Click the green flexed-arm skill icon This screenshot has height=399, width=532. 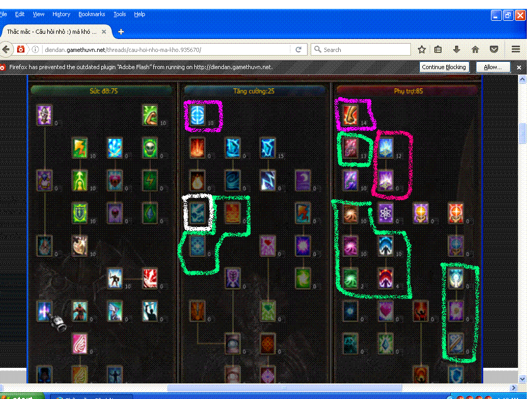150,115
